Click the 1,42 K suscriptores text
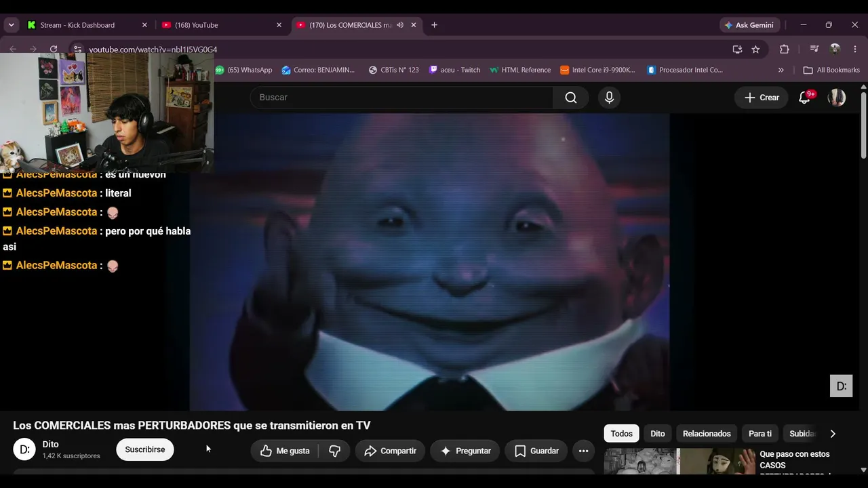Image resolution: width=868 pixels, height=488 pixels. tap(71, 456)
